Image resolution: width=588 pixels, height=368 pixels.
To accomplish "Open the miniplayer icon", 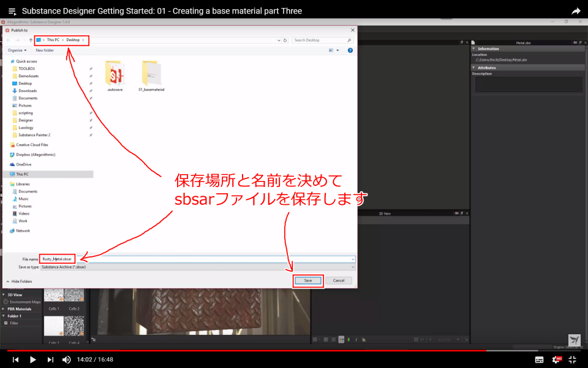I will click(x=573, y=360).
